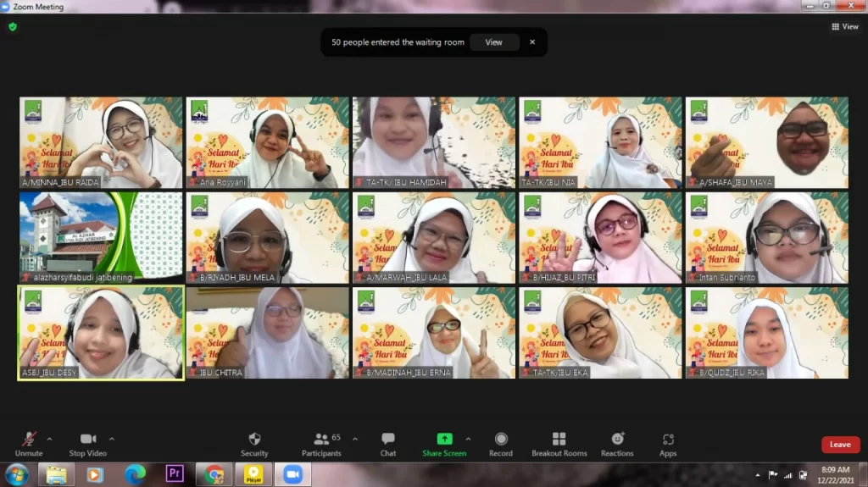Open the View layout menu
The height and width of the screenshot is (487, 868).
(x=845, y=26)
